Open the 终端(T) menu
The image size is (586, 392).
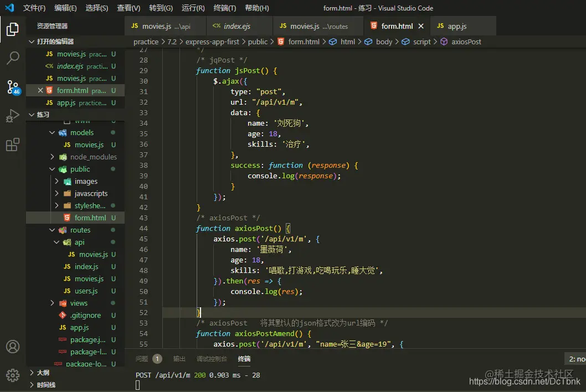point(225,8)
